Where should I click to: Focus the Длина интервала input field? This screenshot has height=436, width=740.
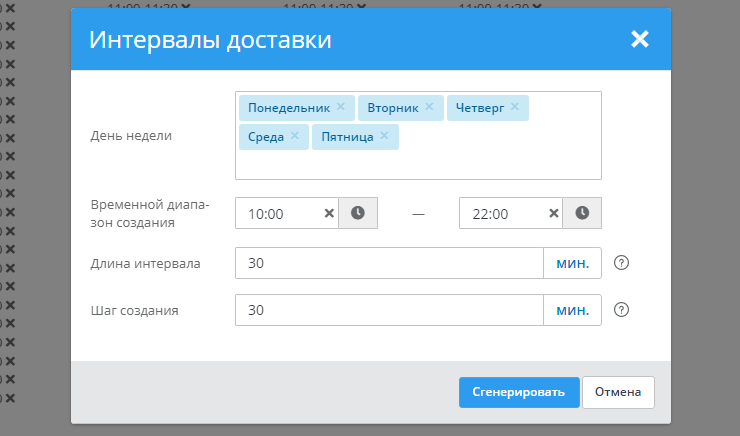click(388, 264)
